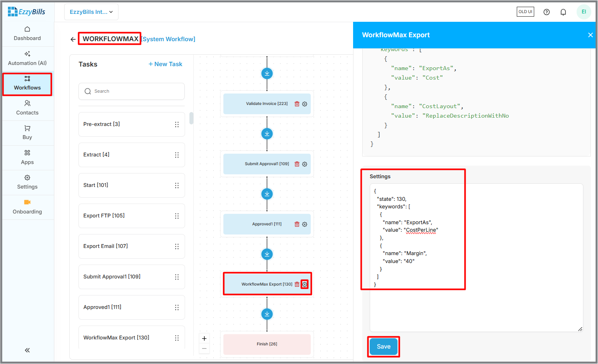
Task: Grab the Export Email [107] drag handle
Action: point(177,246)
